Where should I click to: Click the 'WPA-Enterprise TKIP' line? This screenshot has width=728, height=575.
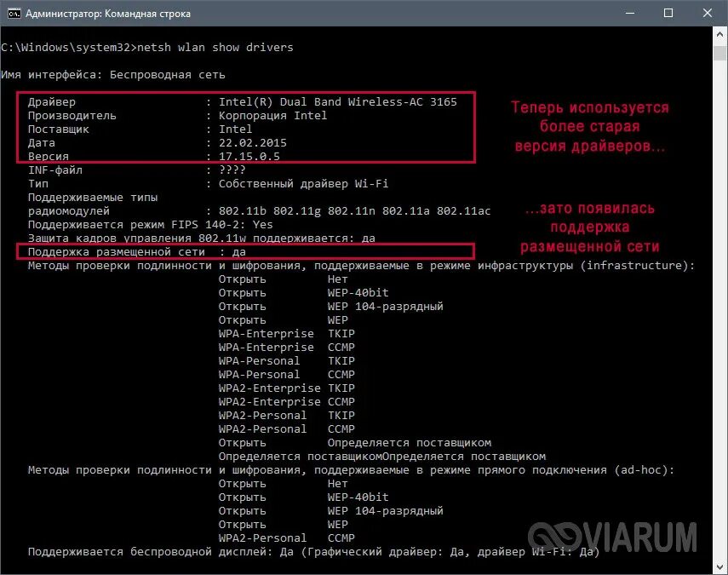(287, 333)
